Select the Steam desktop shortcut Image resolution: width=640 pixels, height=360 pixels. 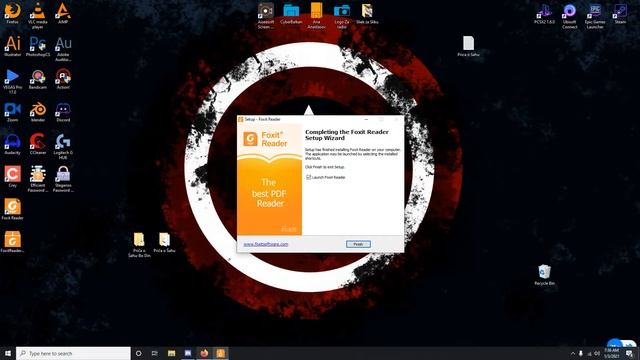tap(620, 14)
